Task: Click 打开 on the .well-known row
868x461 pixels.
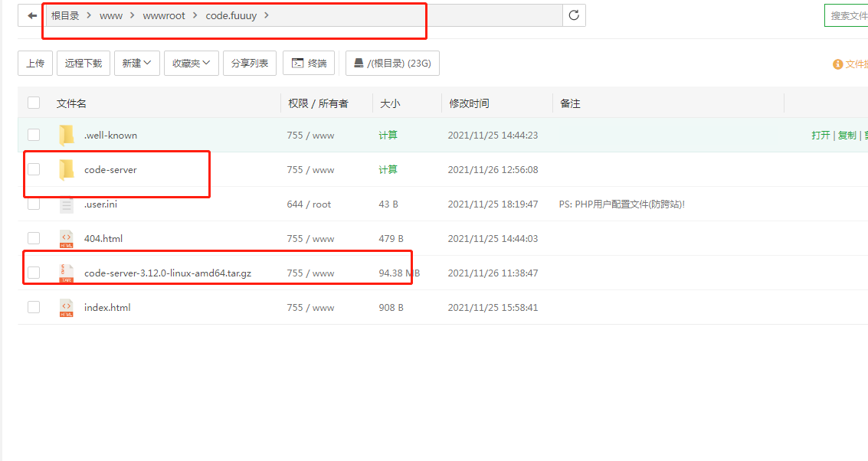Action: click(x=821, y=135)
